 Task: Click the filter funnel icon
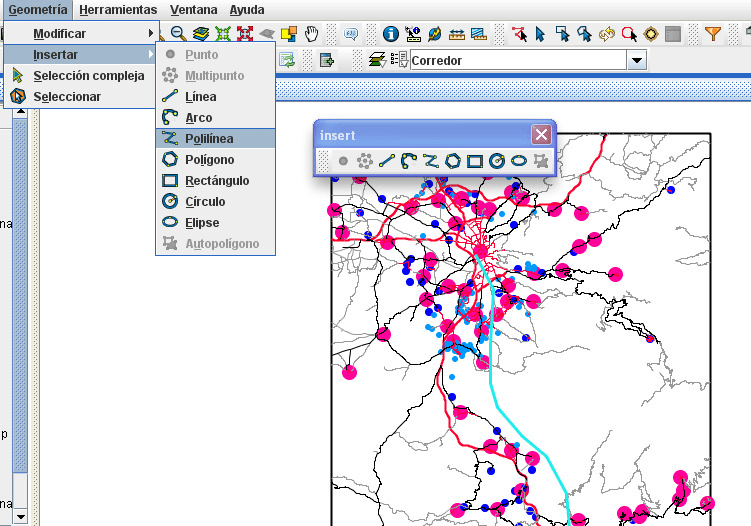tap(712, 33)
